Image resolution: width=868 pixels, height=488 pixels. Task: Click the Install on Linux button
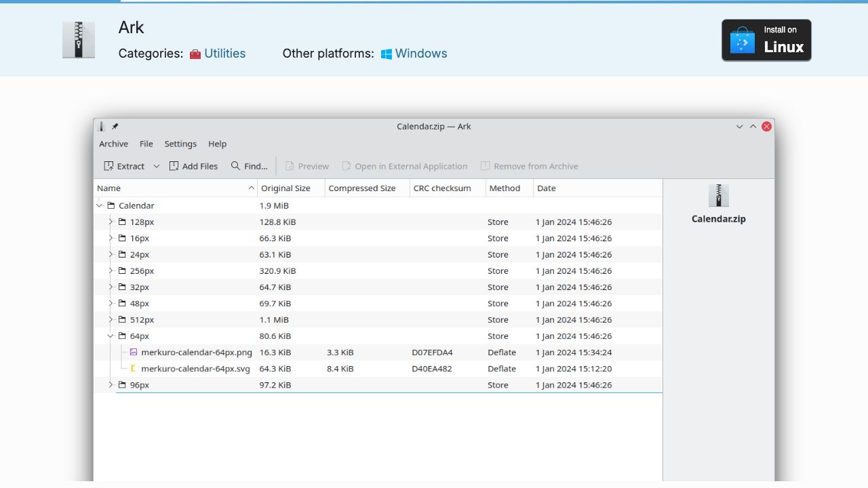coord(766,40)
